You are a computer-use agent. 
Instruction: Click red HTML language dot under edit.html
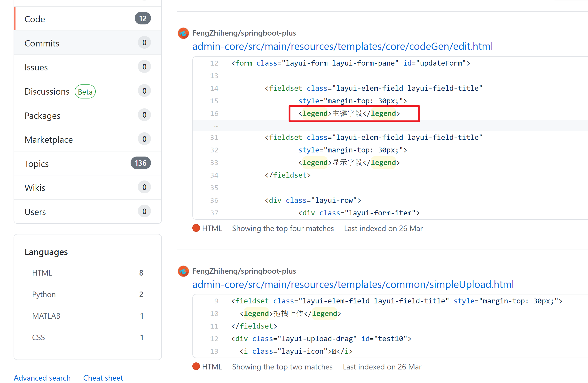[x=196, y=228]
